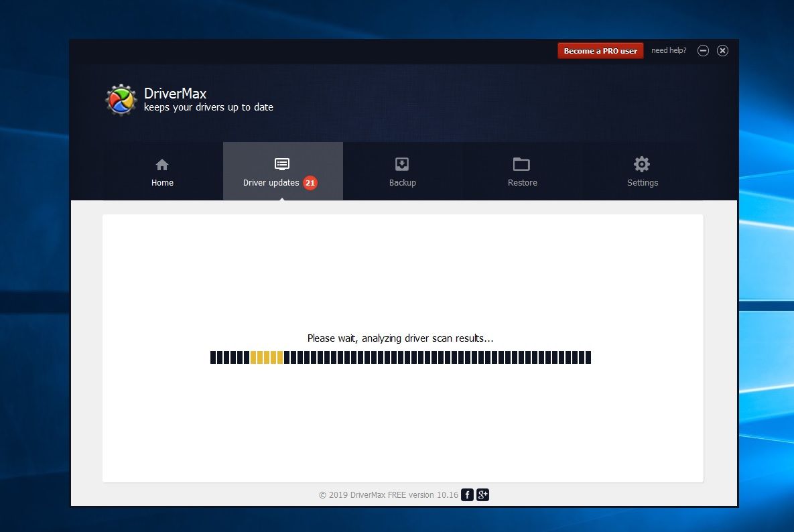Click the driver scan progress bar
Image resolution: width=794 pixels, height=532 pixels.
point(400,357)
